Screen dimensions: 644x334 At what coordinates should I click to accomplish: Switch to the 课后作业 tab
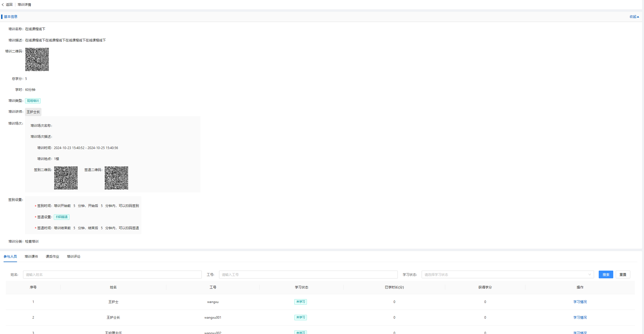pyautogui.click(x=52, y=257)
